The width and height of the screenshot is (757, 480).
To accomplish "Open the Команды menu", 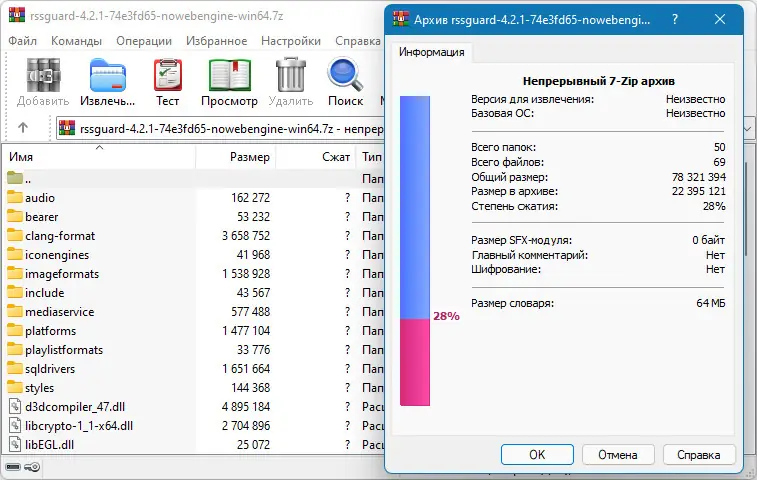I will 76,41.
